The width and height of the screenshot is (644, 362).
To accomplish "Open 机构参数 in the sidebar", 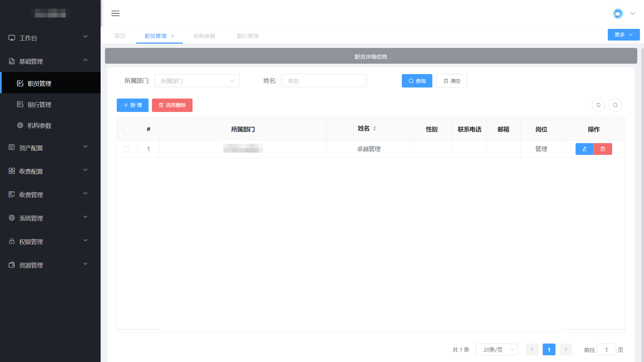I will (50, 125).
